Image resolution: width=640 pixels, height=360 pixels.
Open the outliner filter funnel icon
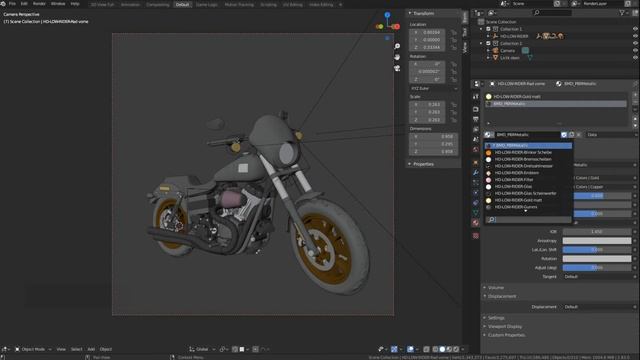[x=622, y=13]
